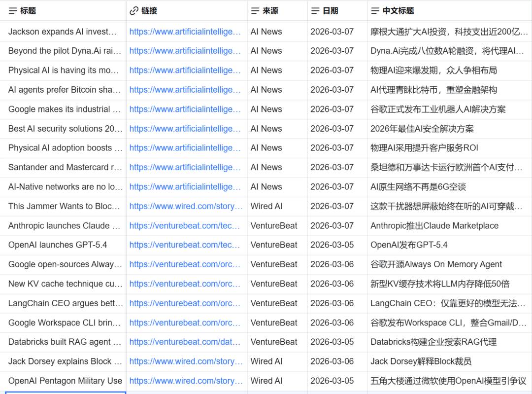Screen dimensions: 532x394
Task: Open the venturebeat link for Databricks built RAG
Action: pos(185,342)
